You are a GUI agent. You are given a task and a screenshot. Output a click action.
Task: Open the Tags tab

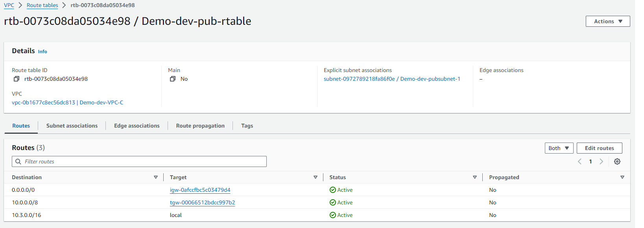(x=247, y=126)
